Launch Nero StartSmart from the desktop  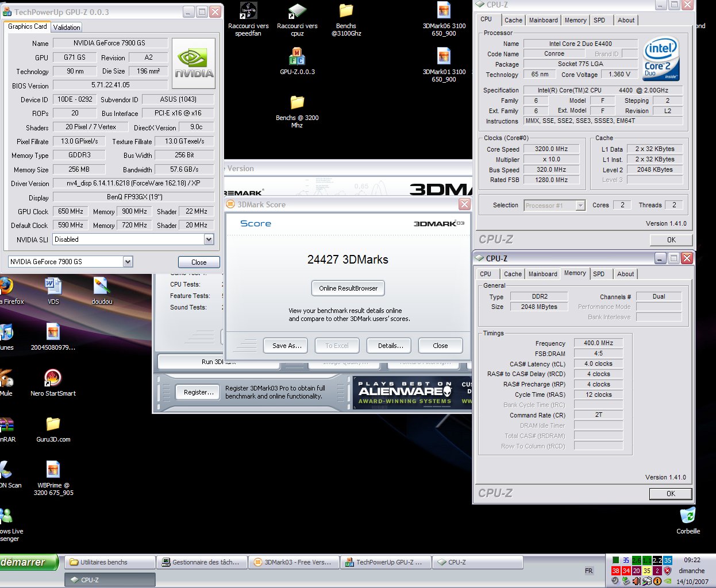tap(53, 378)
